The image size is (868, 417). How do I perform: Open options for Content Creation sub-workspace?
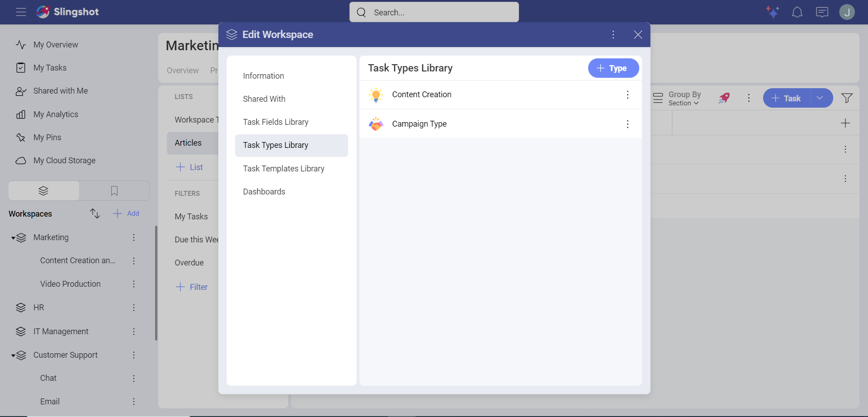click(134, 261)
